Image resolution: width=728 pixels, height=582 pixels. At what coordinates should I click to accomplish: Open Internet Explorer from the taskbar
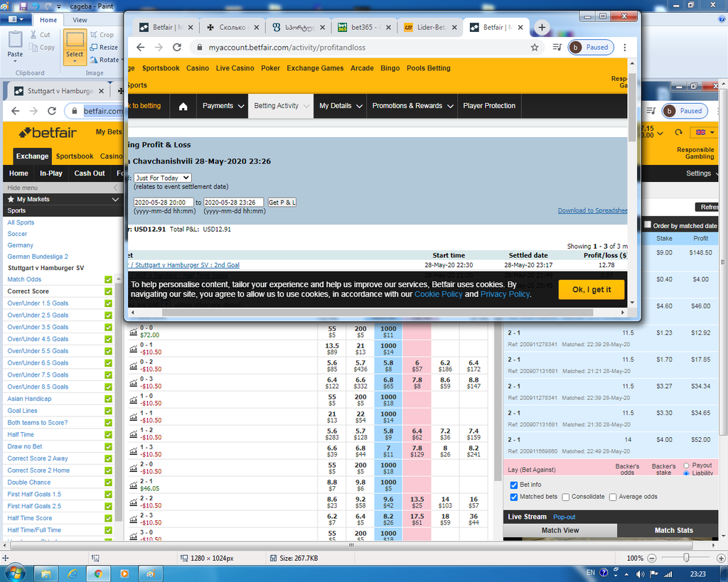pos(72,573)
